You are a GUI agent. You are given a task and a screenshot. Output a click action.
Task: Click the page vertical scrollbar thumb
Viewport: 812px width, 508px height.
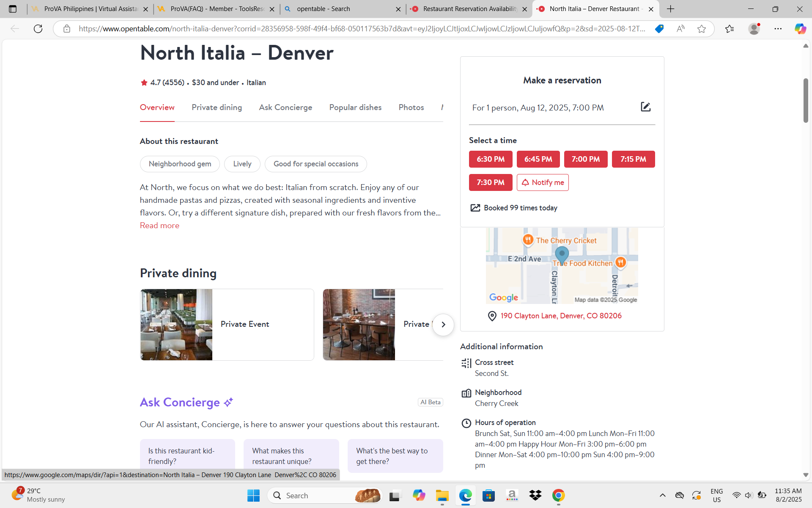tap(806, 100)
